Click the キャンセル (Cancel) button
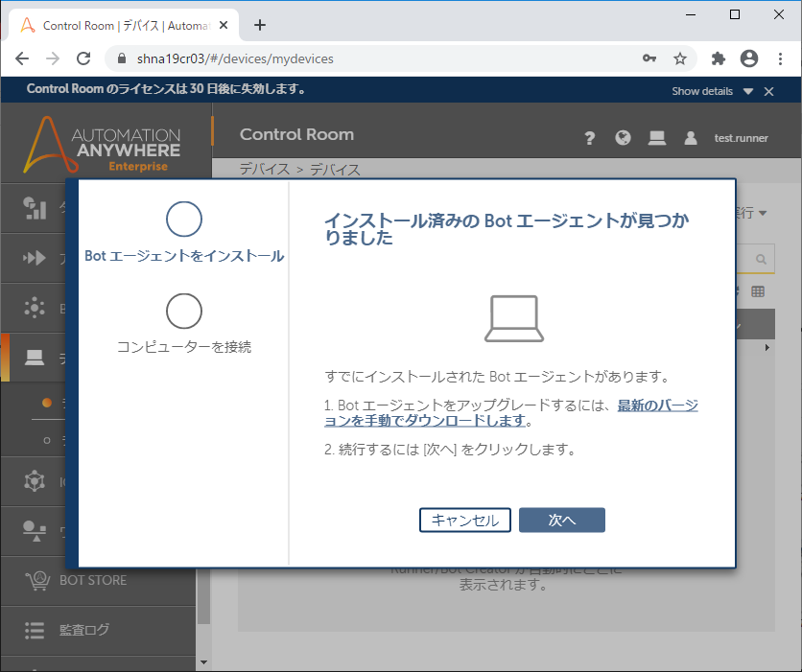 (465, 520)
